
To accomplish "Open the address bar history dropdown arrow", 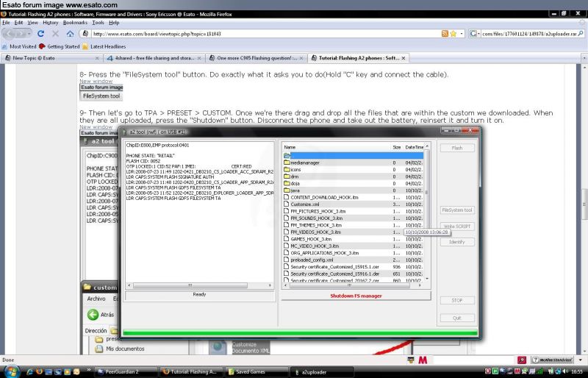I will coord(462,34).
